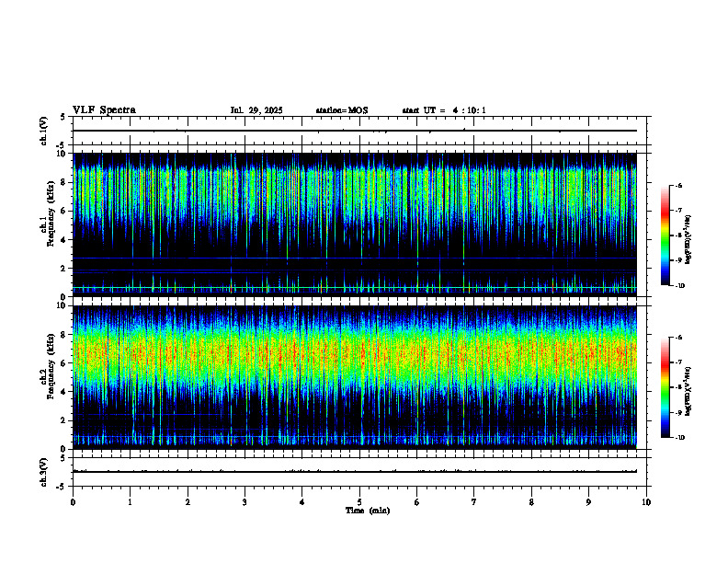Screen dimensions: 728x563
Task: Click the "-10" label on ch.1 color scale
Action: [680, 286]
